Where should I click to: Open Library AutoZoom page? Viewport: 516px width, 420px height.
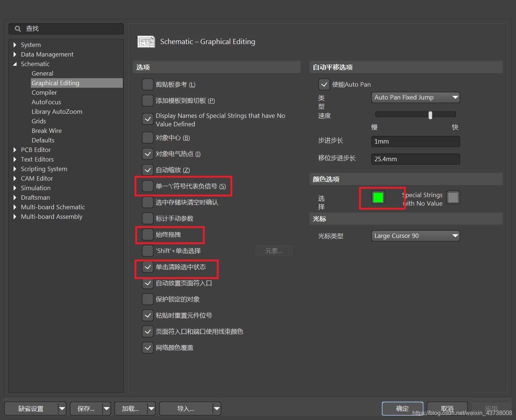coord(57,112)
